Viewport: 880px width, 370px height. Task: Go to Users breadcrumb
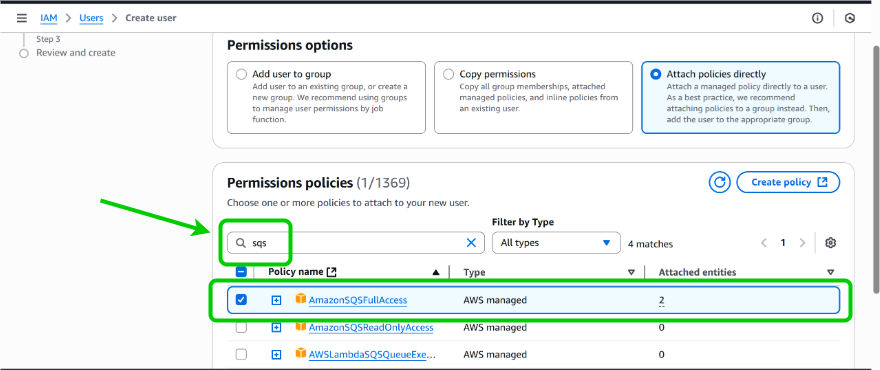[91, 18]
